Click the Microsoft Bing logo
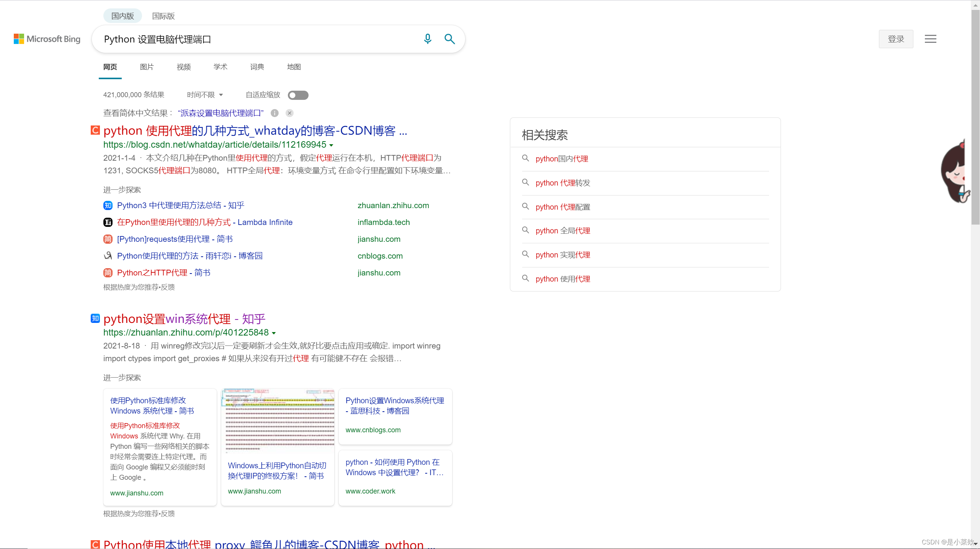This screenshot has height=549, width=980. point(47,39)
